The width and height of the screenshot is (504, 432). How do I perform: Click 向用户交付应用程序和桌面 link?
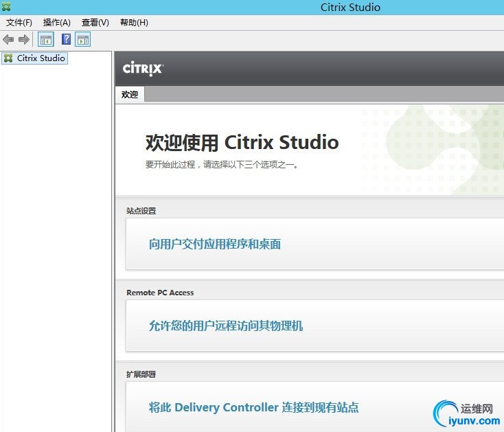(215, 244)
